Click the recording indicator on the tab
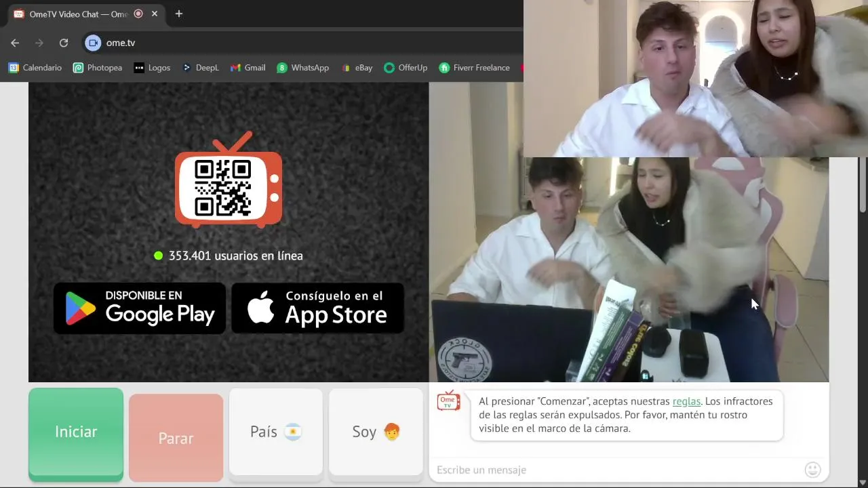This screenshot has height=488, width=868. pyautogui.click(x=138, y=14)
